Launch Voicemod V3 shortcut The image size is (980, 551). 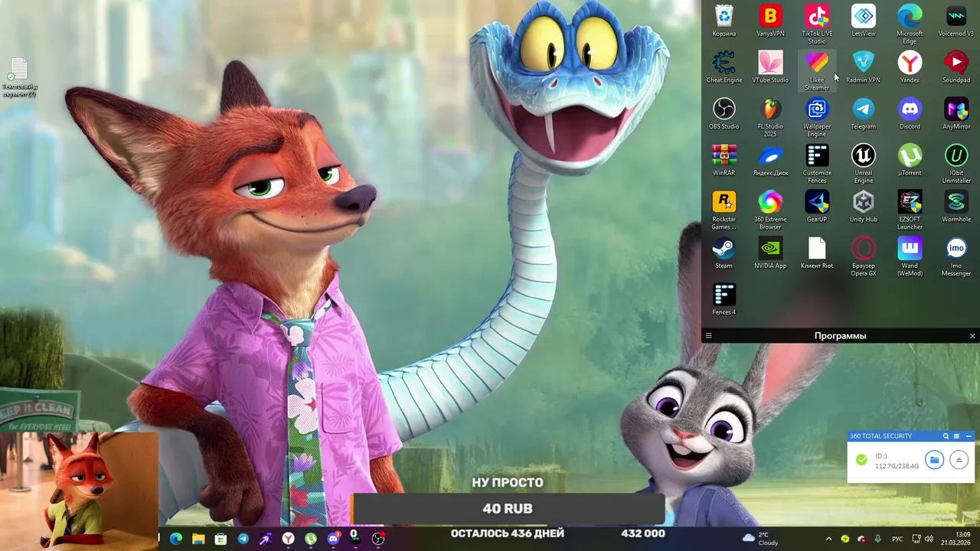(x=956, y=21)
